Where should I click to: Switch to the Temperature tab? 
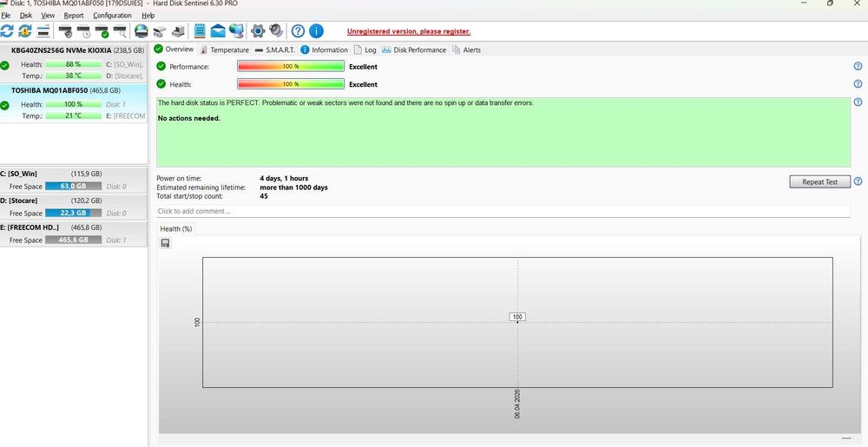coord(224,49)
